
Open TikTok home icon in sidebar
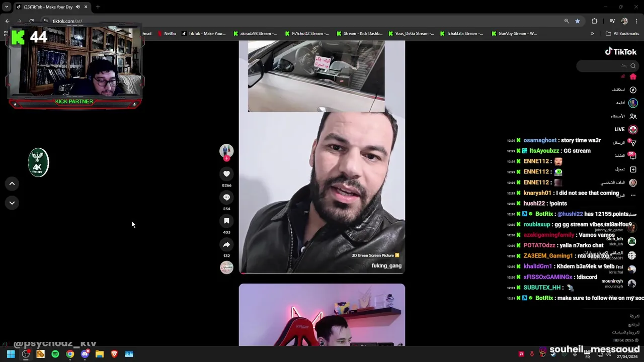click(633, 76)
